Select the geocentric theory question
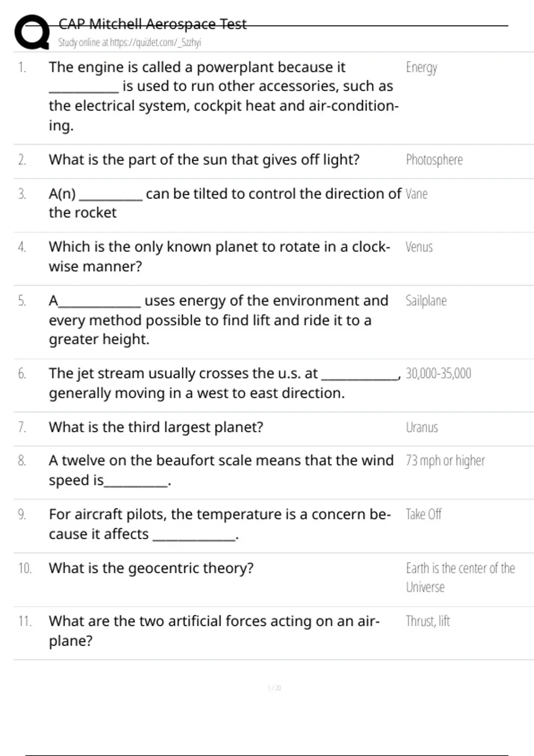534x756 pixels. pyautogui.click(x=151, y=568)
